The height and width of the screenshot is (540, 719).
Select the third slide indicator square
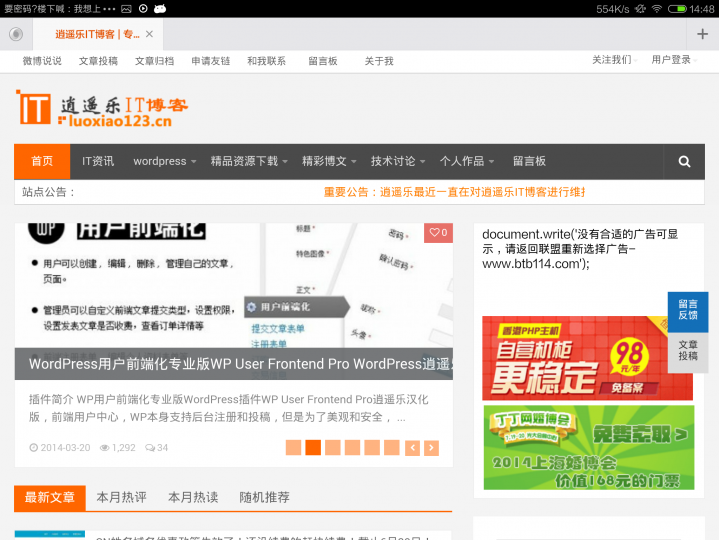[333, 448]
